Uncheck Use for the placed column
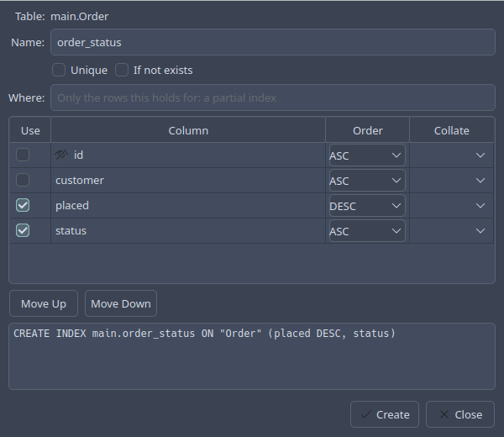 (x=23, y=205)
